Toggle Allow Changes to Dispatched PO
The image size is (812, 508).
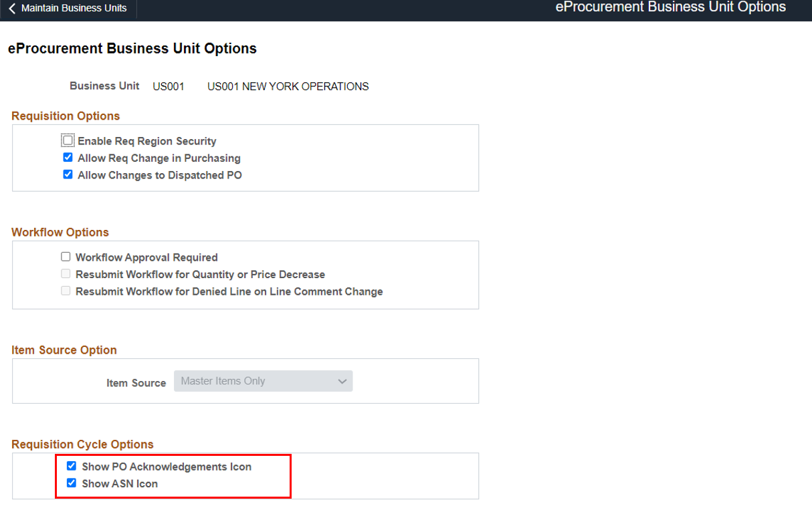[68, 175]
